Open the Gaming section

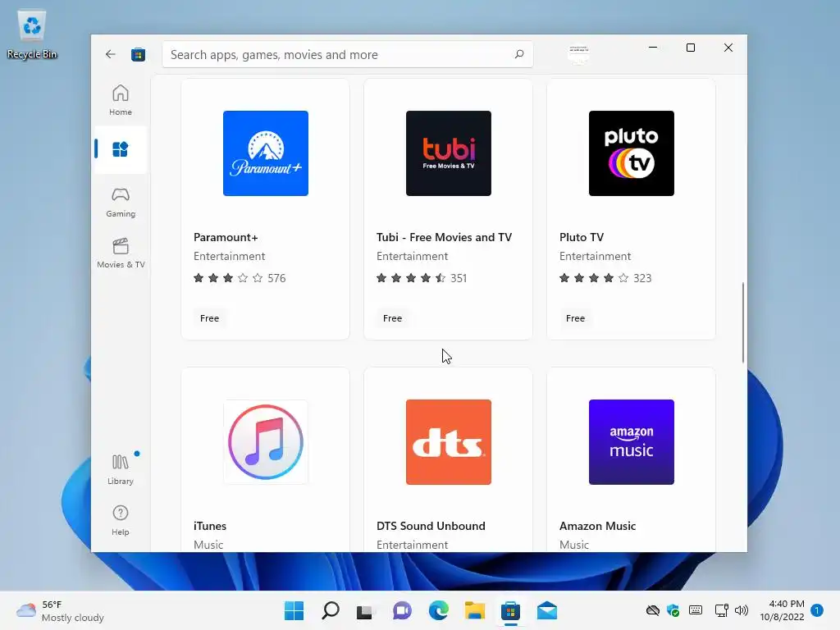[x=121, y=203]
